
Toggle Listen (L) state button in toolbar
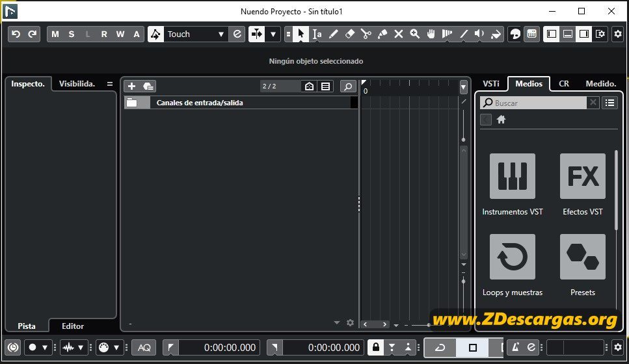[x=87, y=34]
